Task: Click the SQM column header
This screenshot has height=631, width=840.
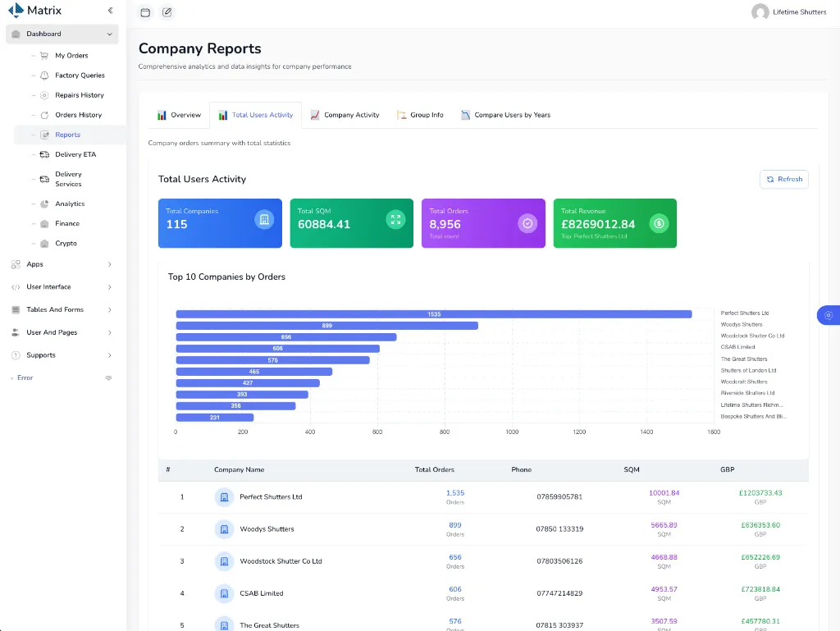Action: pos(632,470)
